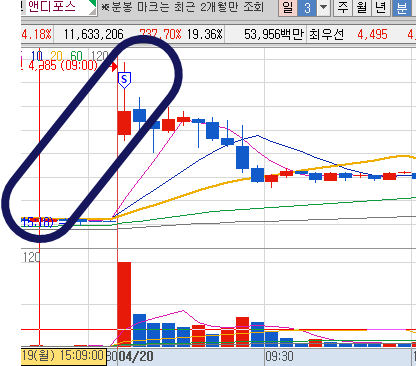
Task: Click the 10 moving average label
Action: pyautogui.click(x=36, y=56)
